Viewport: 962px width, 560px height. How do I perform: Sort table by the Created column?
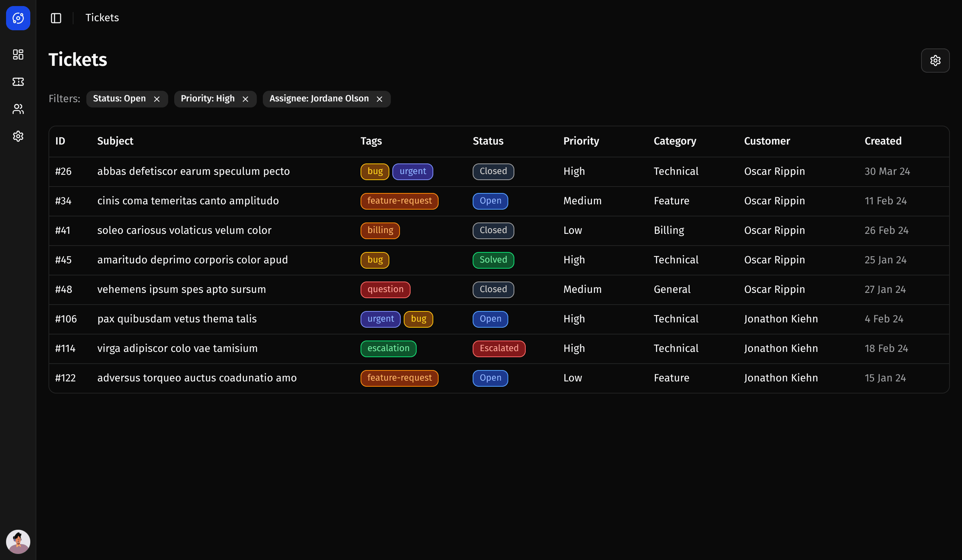coord(883,141)
